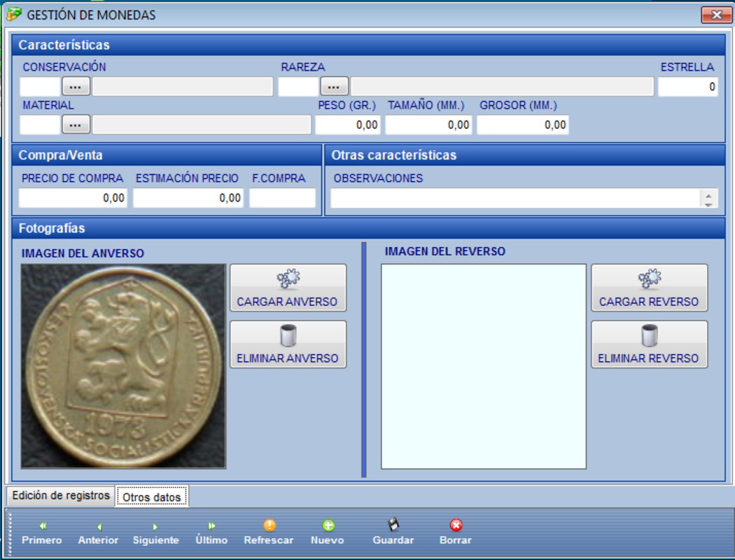Click the Observaciones text box
The width and height of the screenshot is (735, 560).
pos(515,198)
